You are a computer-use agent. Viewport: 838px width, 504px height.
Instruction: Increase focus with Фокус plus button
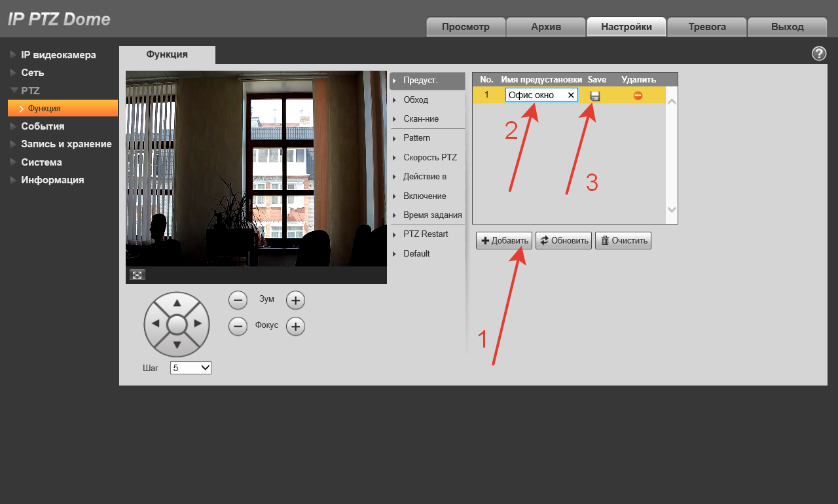(x=296, y=326)
